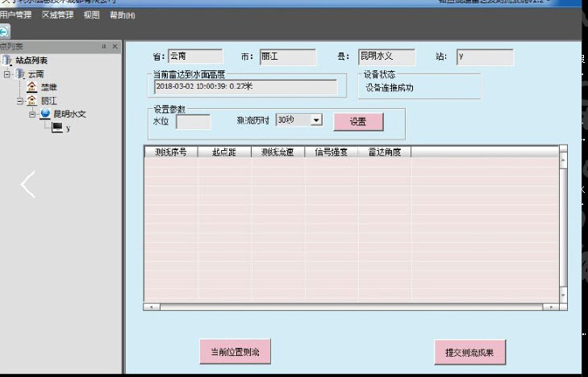588x377 pixels.
Task: Open the 视图 menu
Action: point(92,15)
